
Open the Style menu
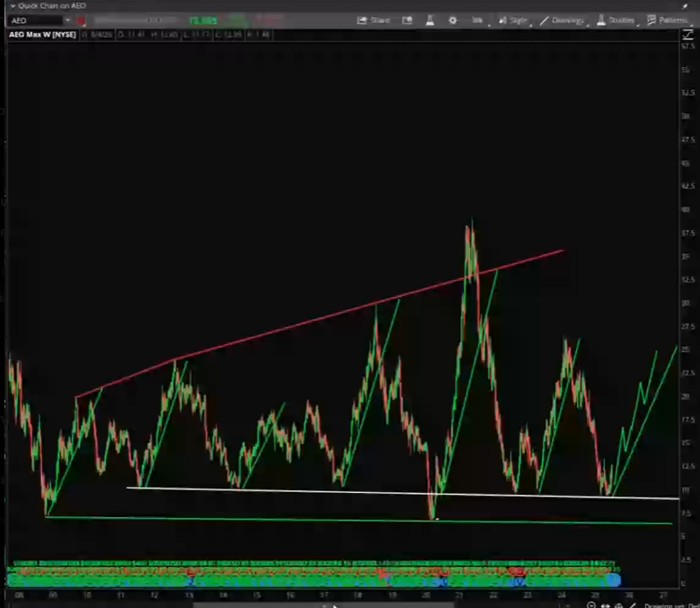[514, 21]
